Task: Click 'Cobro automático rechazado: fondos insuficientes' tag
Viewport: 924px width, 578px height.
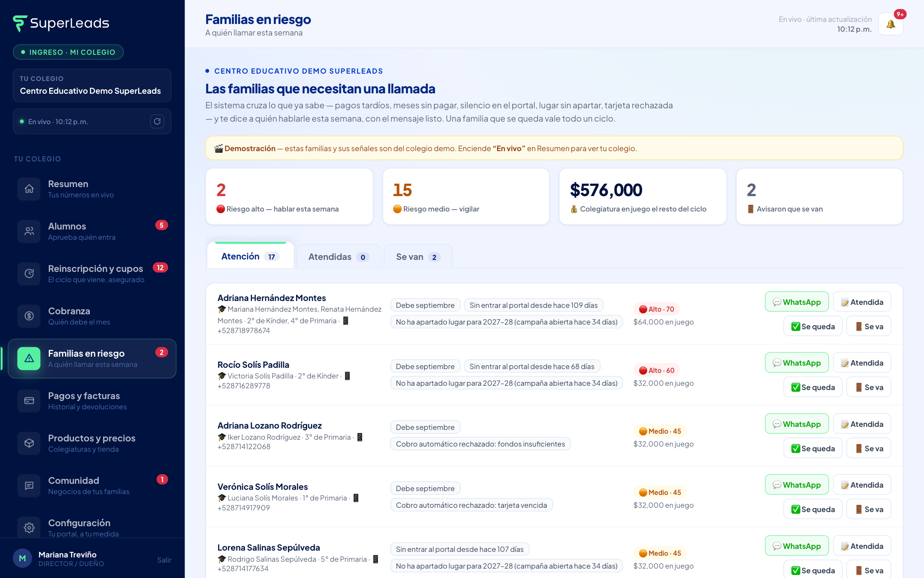Action: (480, 444)
